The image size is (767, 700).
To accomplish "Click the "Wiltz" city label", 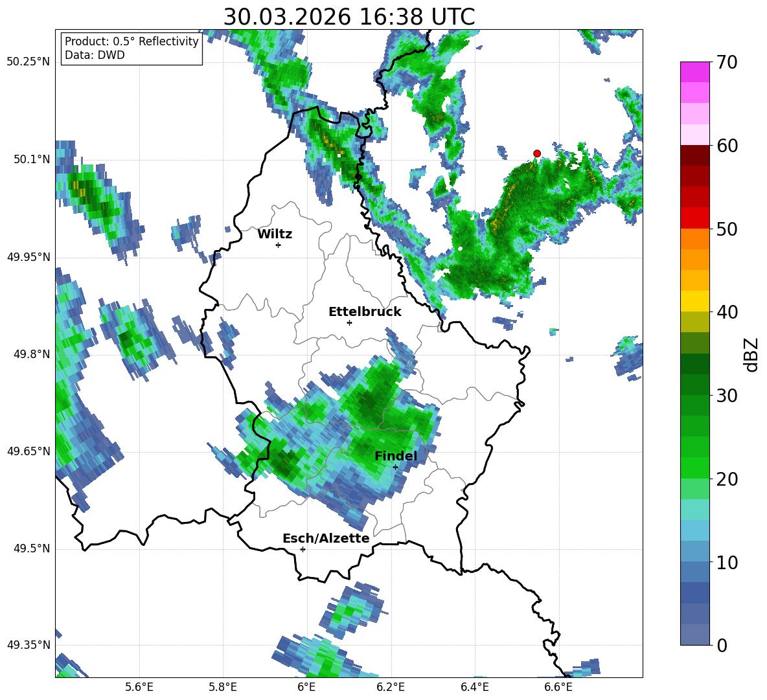I will (x=275, y=234).
